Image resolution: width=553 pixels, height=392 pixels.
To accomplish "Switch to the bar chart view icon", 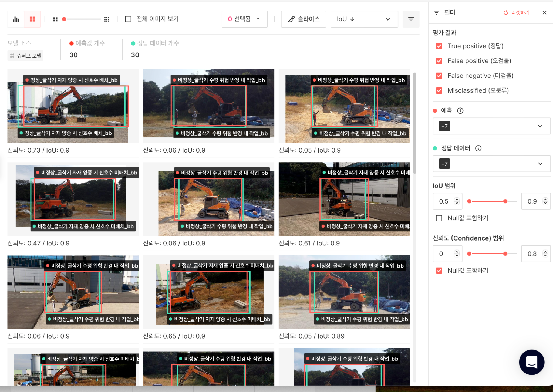I will (16, 19).
